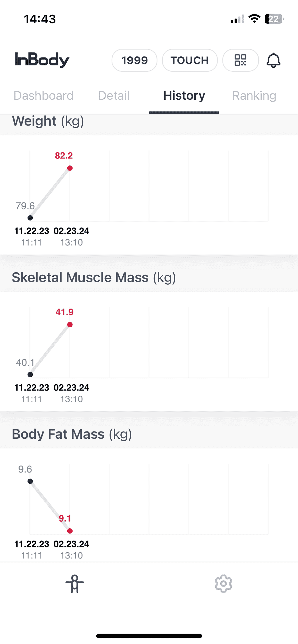Open the QR code scanner icon
The height and width of the screenshot is (644, 298).
pyautogui.click(x=240, y=60)
